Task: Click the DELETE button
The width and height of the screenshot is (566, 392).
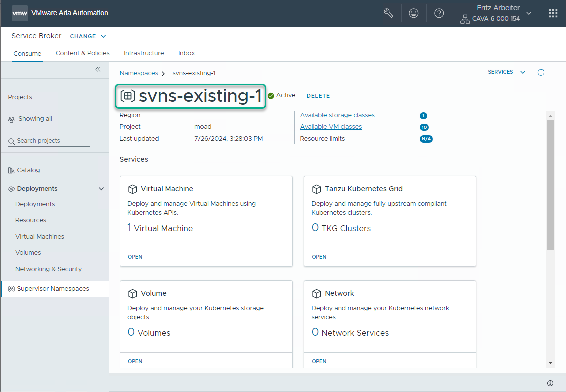Action: (318, 96)
